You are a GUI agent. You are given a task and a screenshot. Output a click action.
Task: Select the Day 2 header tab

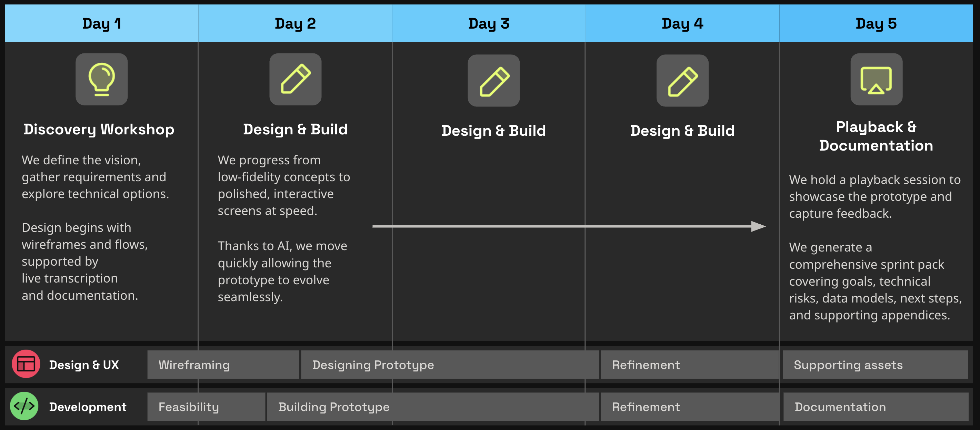point(295,23)
